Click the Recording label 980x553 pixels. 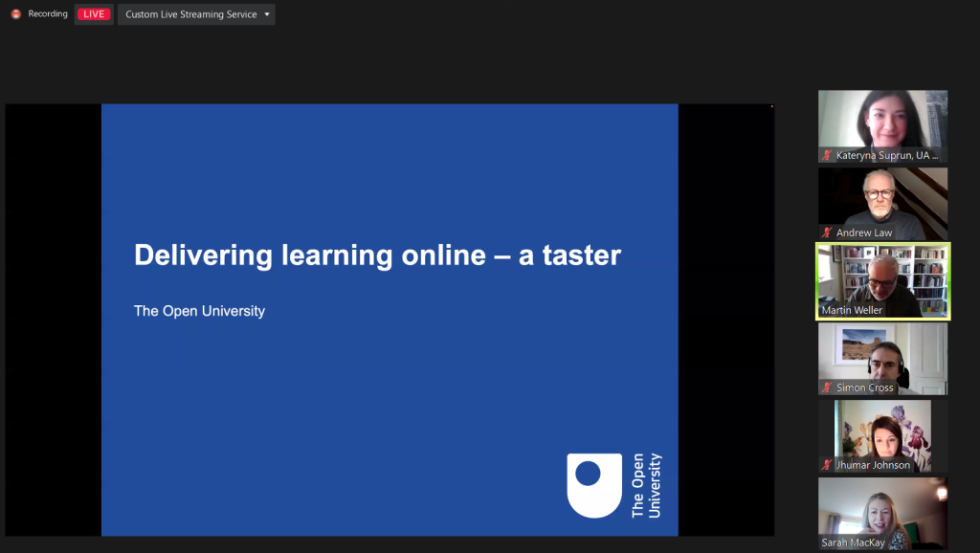tap(48, 13)
